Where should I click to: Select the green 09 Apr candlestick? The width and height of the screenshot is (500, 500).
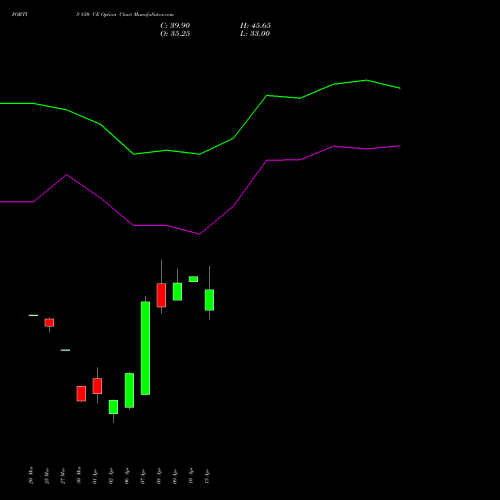pos(177,292)
